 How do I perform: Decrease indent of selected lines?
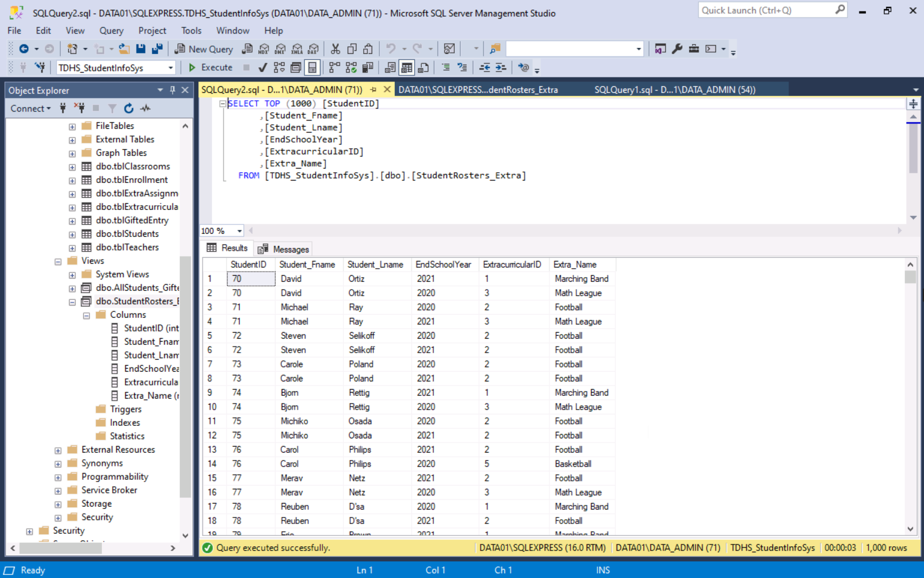(x=484, y=68)
